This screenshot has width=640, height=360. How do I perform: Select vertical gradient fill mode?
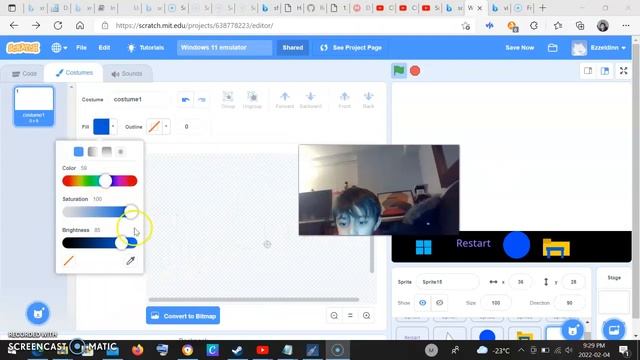(x=107, y=152)
